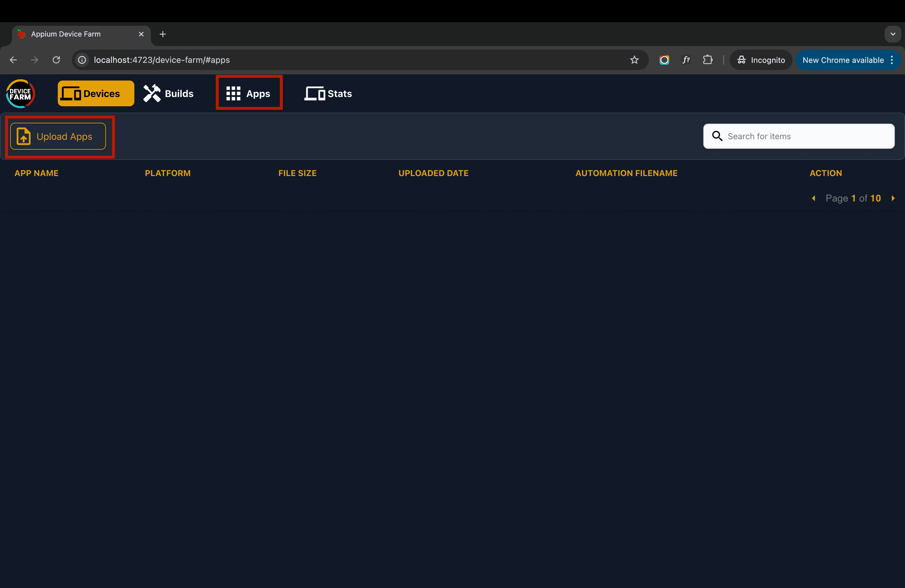Toggle the bookmark star for this page

[x=634, y=60]
